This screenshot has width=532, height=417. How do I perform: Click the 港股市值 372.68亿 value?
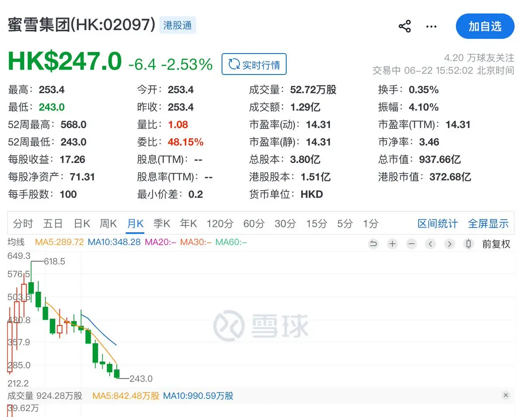[450, 177]
